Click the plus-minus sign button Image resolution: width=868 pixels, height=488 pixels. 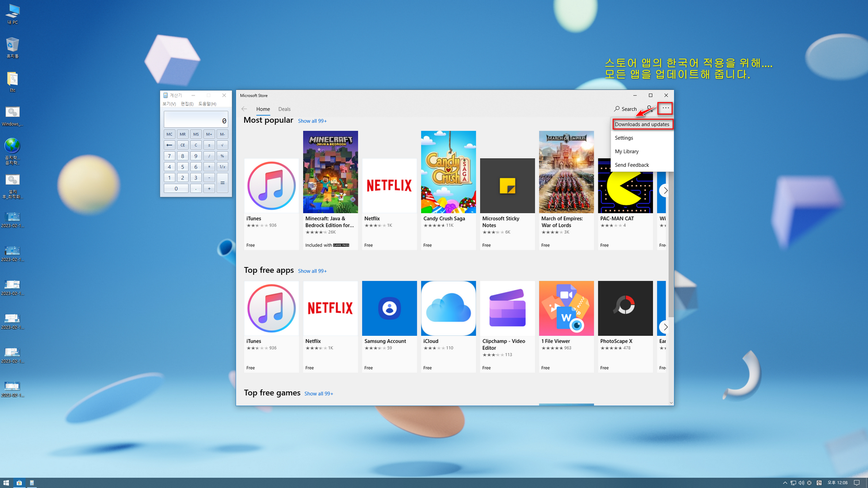click(x=209, y=145)
